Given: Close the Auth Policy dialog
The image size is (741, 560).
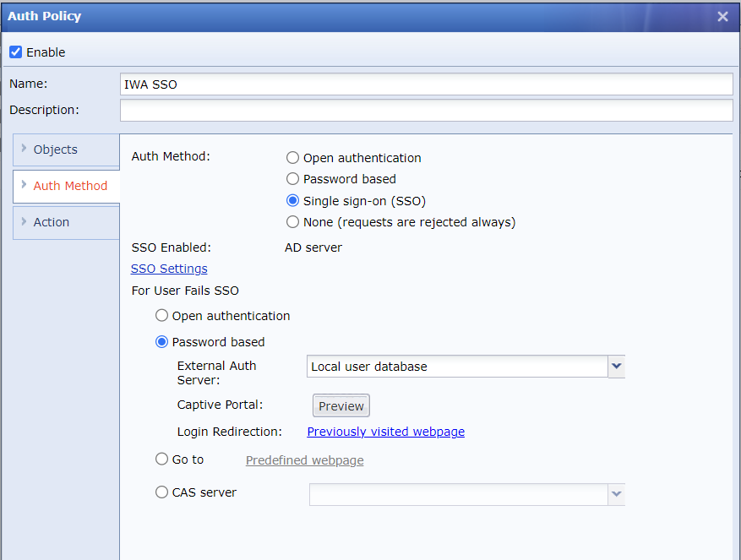Looking at the screenshot, I should click(x=722, y=16).
